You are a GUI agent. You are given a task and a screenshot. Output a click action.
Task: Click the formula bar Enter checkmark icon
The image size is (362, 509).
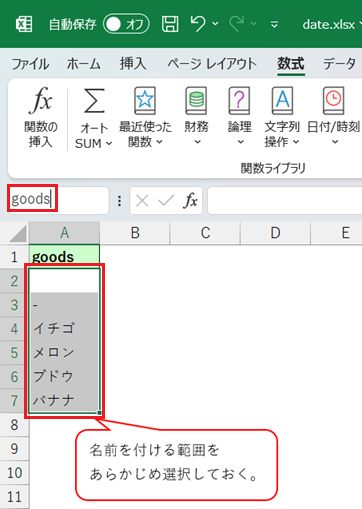tap(166, 201)
